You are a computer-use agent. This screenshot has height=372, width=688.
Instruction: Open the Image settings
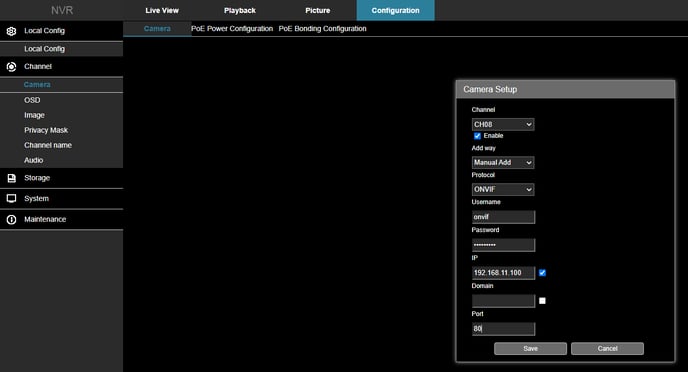tap(61, 115)
